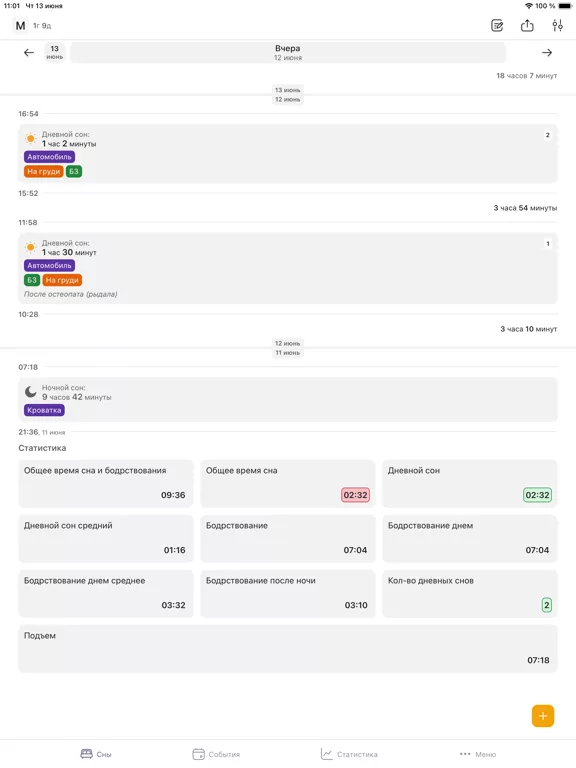The height and width of the screenshot is (768, 576).
Task: Add new entry with orange plus button
Action: click(x=543, y=716)
